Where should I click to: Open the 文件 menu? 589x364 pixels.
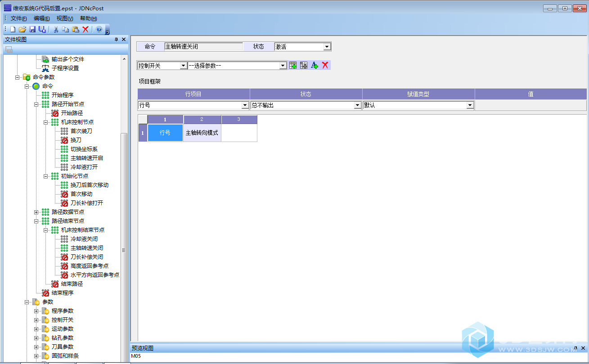[x=18, y=18]
